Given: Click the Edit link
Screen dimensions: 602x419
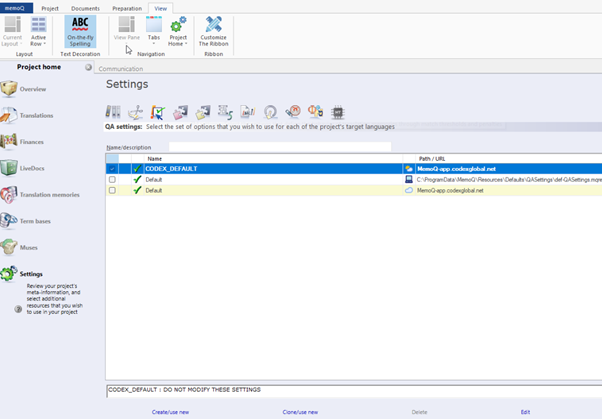Looking at the screenshot, I should 525,412.
